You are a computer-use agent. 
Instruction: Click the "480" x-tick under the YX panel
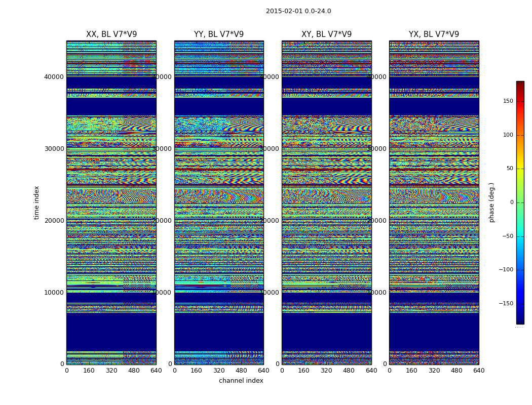[457, 371]
